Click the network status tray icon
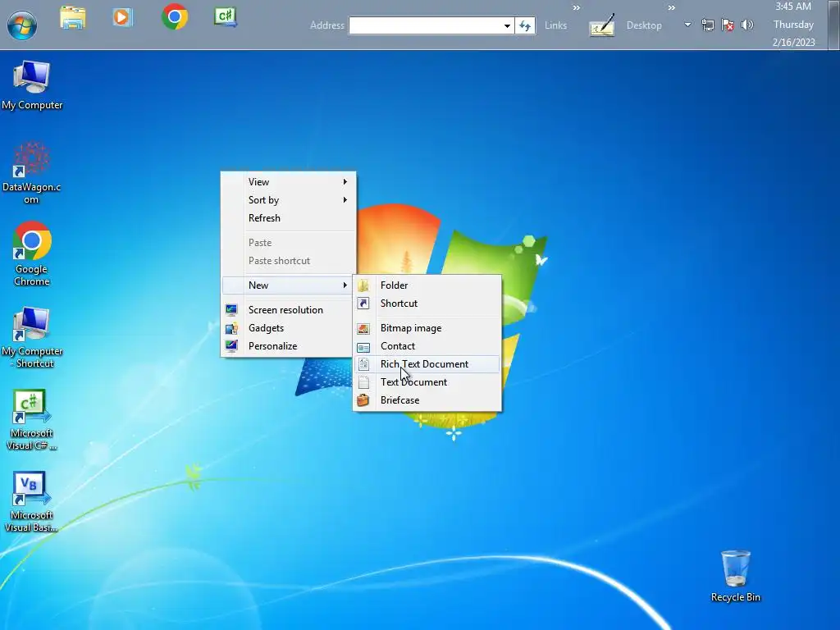Image resolution: width=840 pixels, height=630 pixels. 708,25
